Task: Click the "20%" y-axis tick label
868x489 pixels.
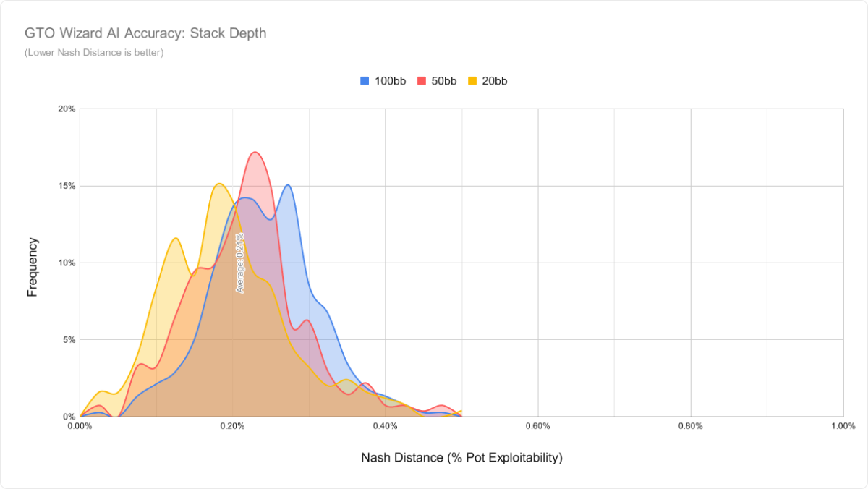Action: 67,109
